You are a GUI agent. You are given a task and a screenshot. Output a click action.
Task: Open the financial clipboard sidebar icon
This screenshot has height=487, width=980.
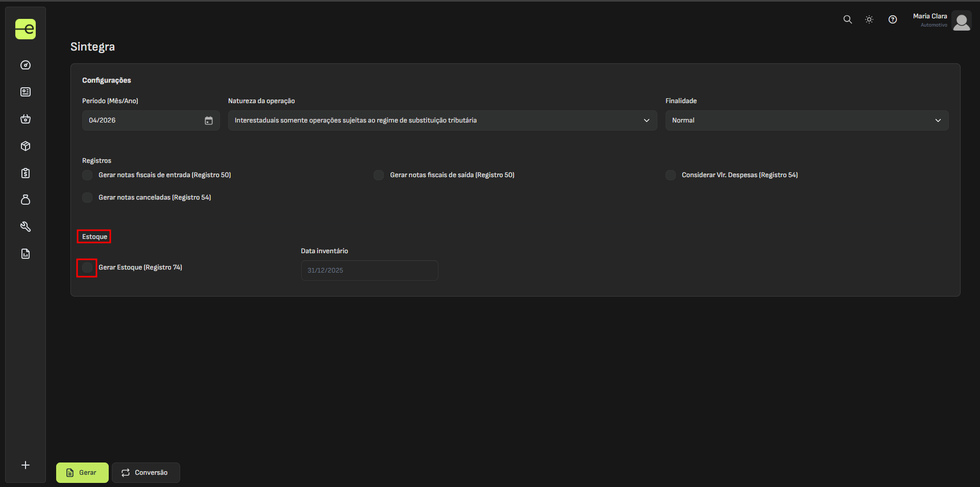(26, 173)
